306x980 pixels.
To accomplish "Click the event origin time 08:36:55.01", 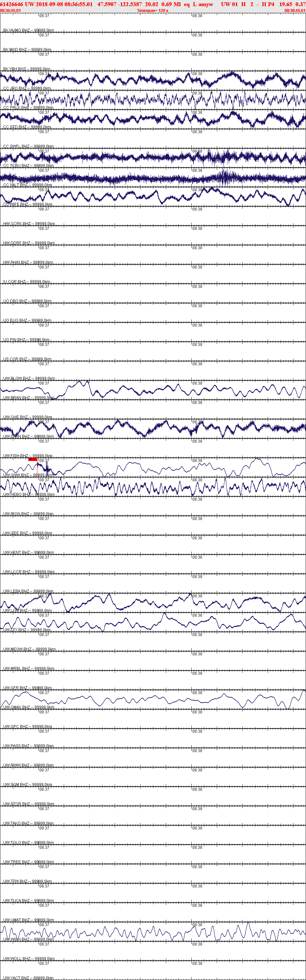I will (78, 4).
